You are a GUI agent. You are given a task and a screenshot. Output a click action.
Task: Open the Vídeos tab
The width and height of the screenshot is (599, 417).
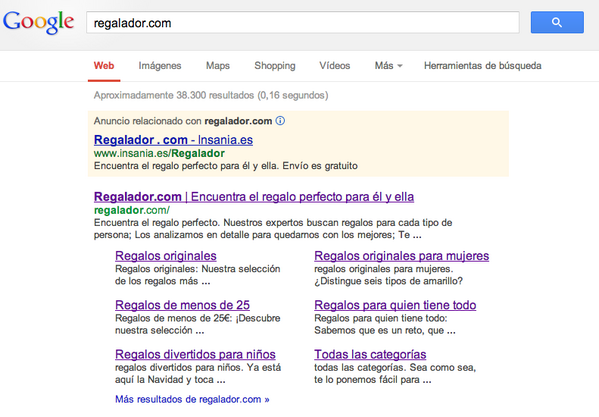click(335, 66)
